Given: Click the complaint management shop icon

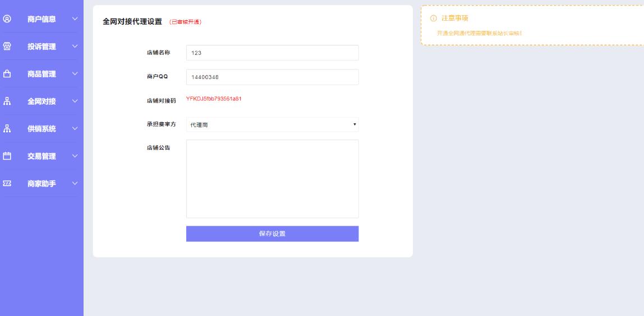Looking at the screenshot, I should 7,46.
